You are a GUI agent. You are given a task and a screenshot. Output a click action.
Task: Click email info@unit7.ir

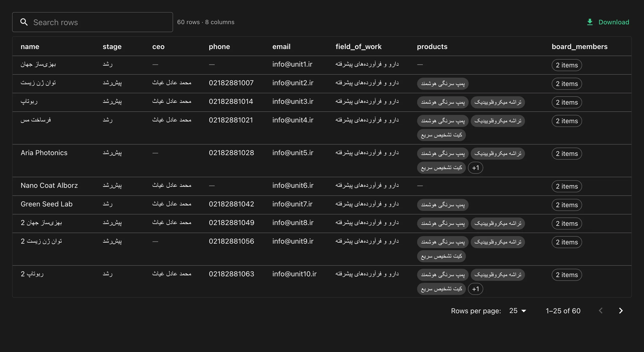coord(292,204)
